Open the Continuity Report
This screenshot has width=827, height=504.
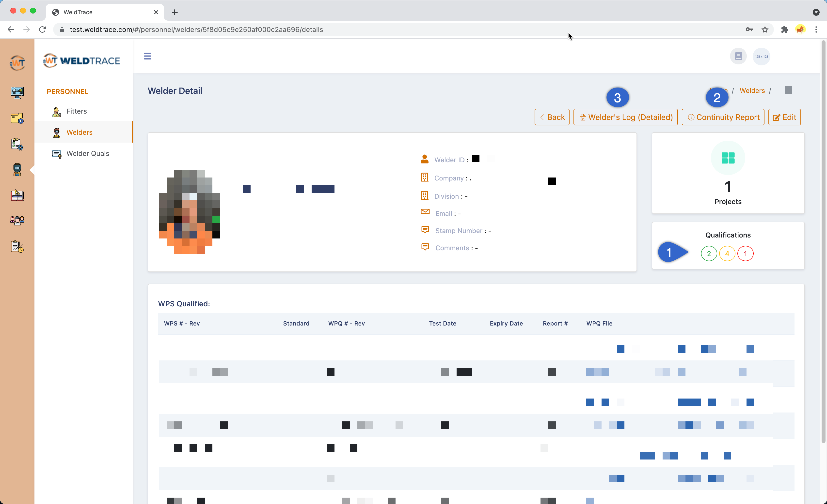point(723,117)
